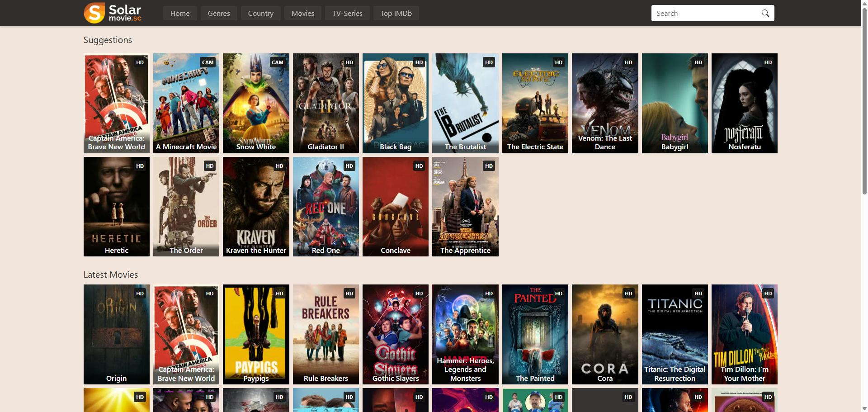Open the Gladiator II poster

click(x=326, y=103)
